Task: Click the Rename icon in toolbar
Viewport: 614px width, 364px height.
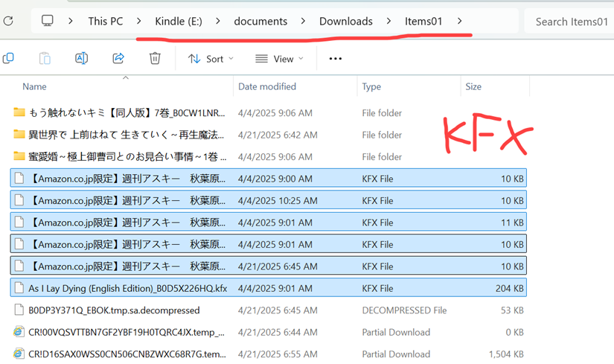Action: click(x=81, y=58)
